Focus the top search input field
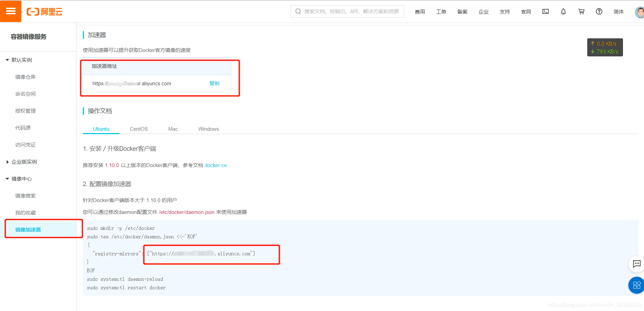 click(x=347, y=12)
